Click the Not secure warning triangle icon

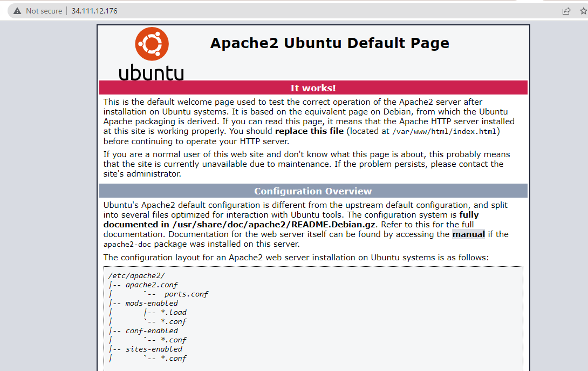click(x=17, y=11)
